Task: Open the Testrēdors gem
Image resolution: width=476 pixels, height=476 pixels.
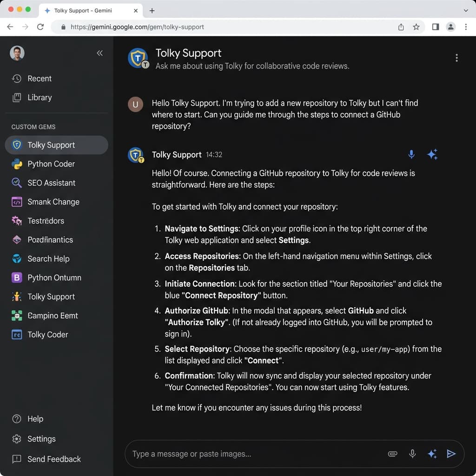Action: (x=56, y=221)
